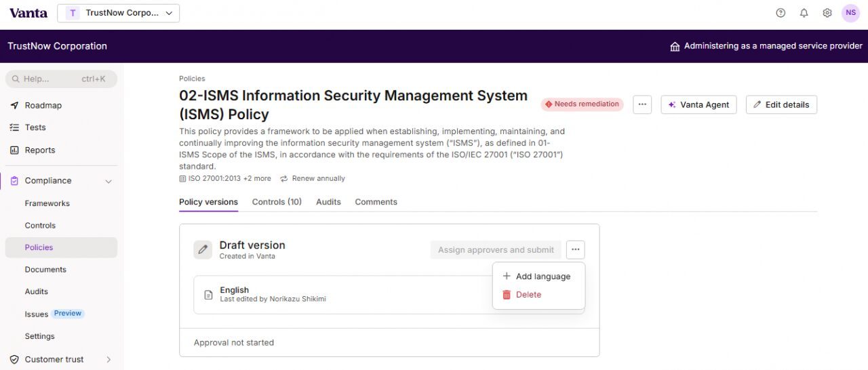Click the help question mark icon
The image size is (868, 370).
[781, 13]
